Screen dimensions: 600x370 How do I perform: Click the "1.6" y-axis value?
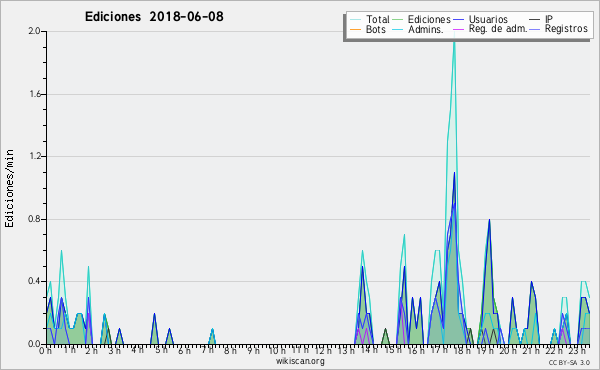tap(35, 94)
